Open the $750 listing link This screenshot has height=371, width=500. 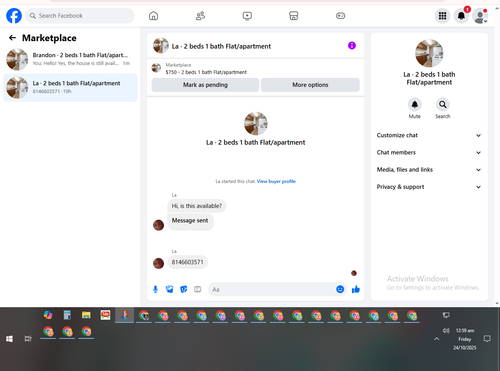pyautogui.click(x=206, y=72)
